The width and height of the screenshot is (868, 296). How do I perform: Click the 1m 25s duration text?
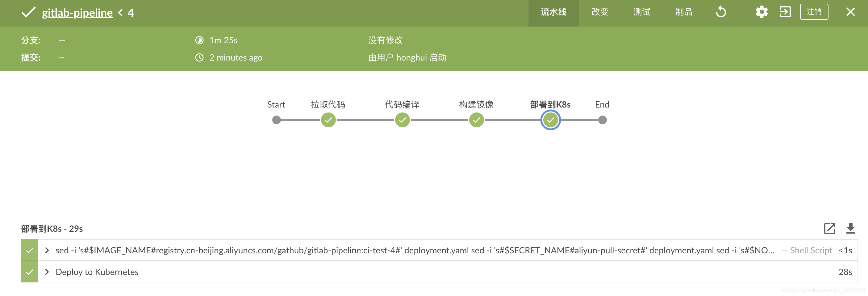click(x=223, y=40)
